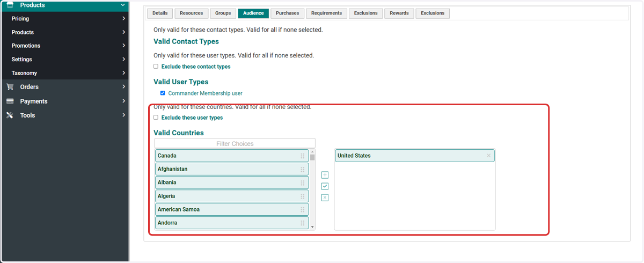Screen dimensions: 644x263
Task: Click the Filter Choices input field
Action: pyautogui.click(x=235, y=143)
